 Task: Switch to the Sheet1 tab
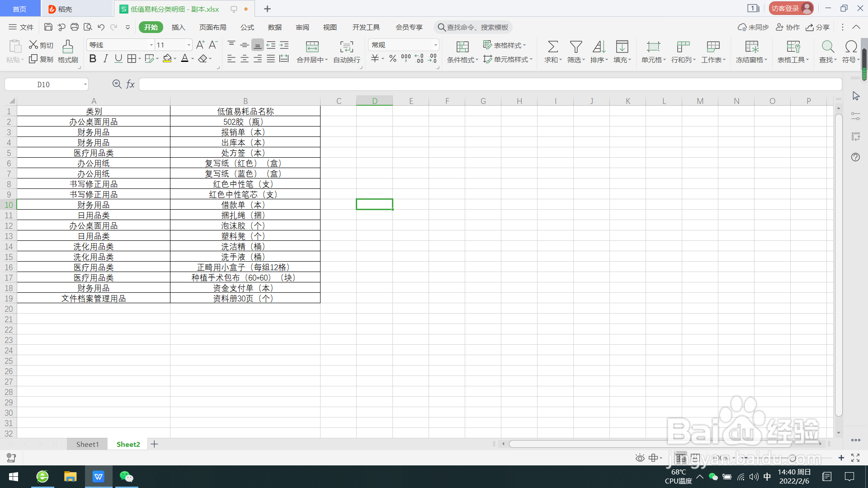87,444
